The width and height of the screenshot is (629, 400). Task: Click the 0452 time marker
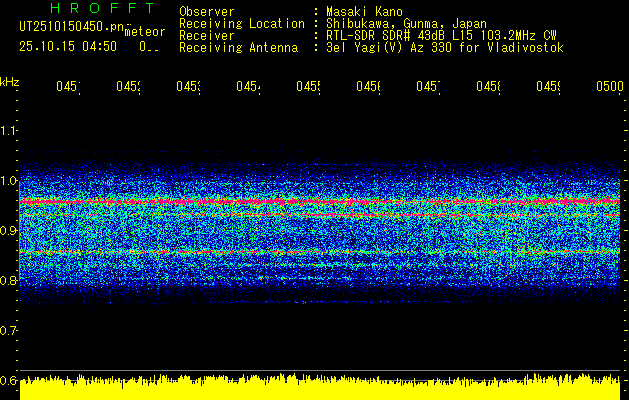128,86
